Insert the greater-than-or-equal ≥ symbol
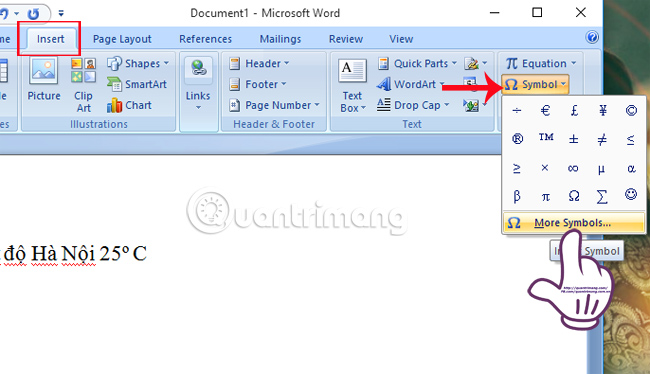Viewport: 650px width, 374px height. click(517, 168)
